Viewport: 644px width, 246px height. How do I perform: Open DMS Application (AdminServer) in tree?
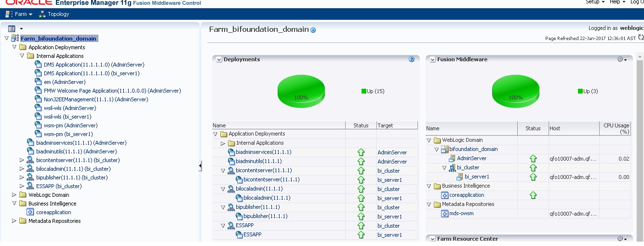pos(94,65)
